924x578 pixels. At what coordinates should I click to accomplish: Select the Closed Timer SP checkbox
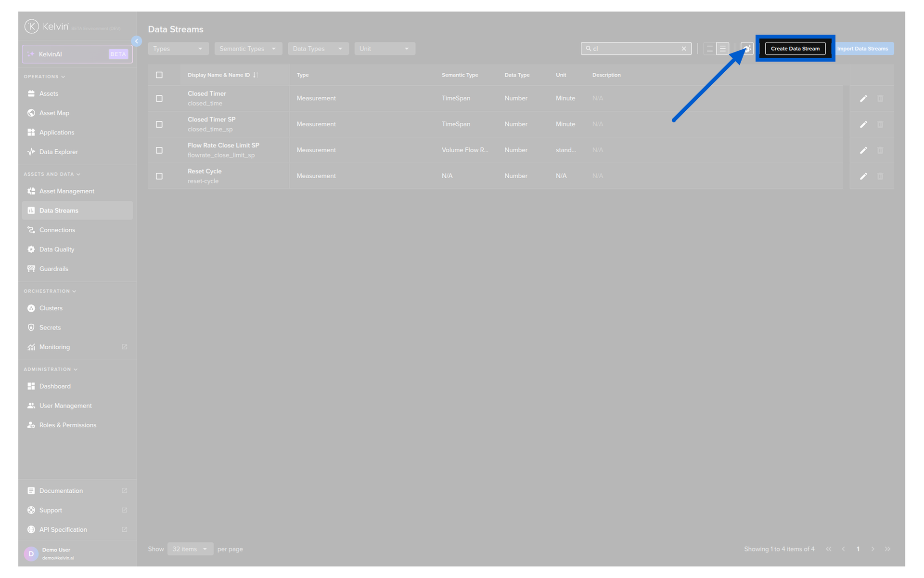tap(159, 125)
